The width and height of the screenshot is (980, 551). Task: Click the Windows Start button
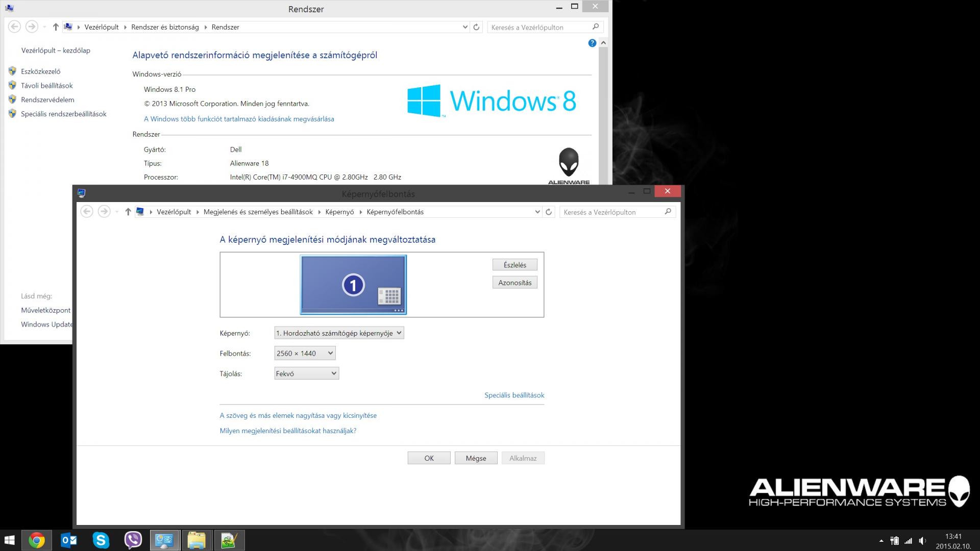[x=9, y=540]
